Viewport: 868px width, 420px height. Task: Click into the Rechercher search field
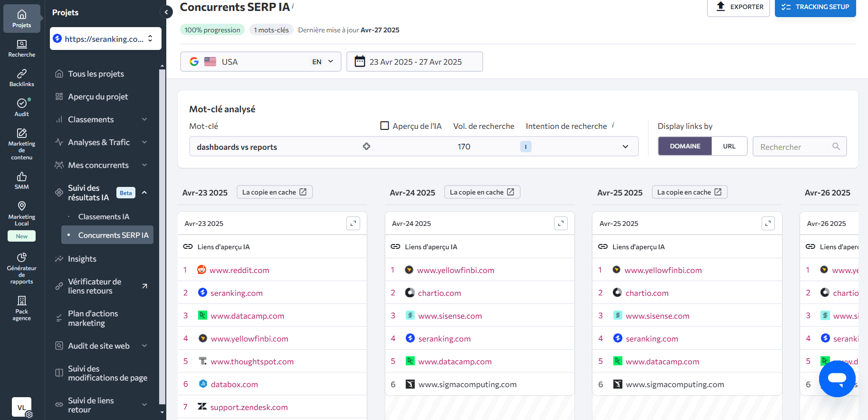800,147
